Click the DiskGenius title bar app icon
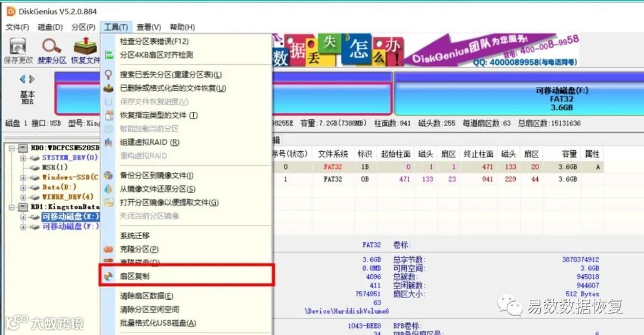Viewport: 644px width, 335px height. pyautogui.click(x=11, y=11)
